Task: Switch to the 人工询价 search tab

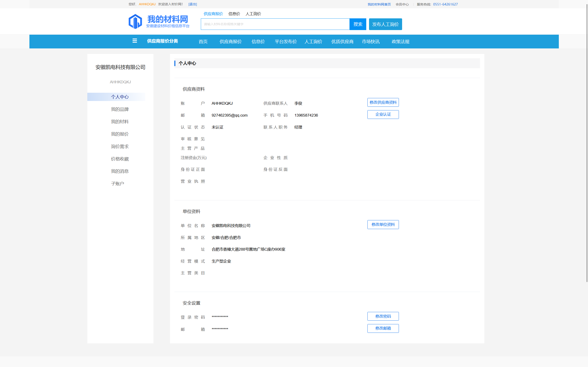Action: (253, 14)
